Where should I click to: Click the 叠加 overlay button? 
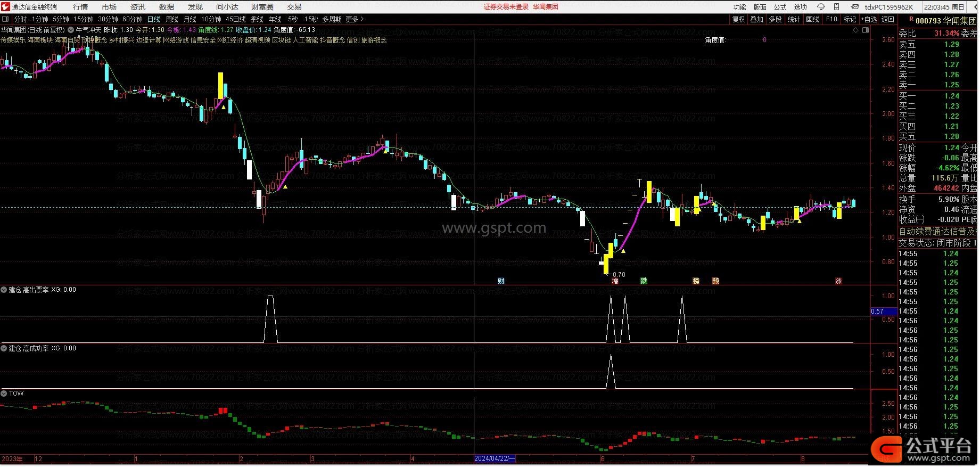tap(757, 19)
